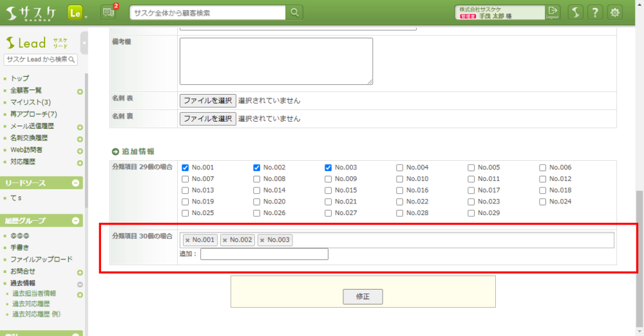The height and width of the screenshot is (336, 644).
Task: Remove the No.002 tag with its x
Action: pos(225,240)
